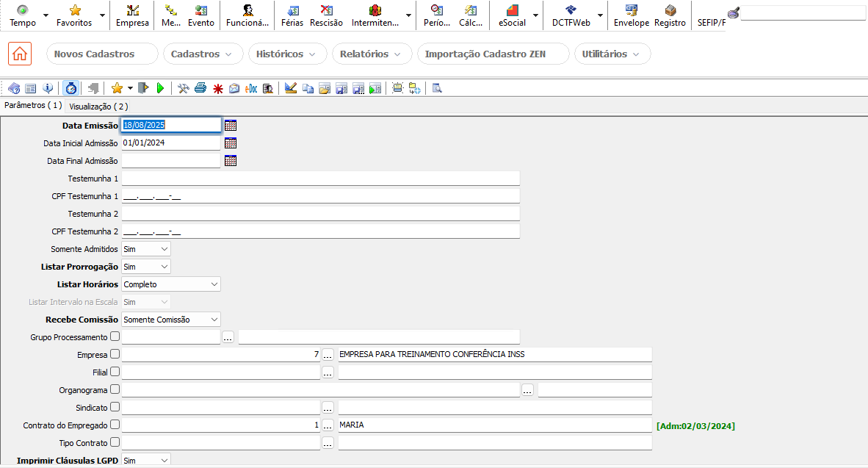Open the Sindicato lookup ellipsis button
Viewport: 868px width, 468px height.
tap(328, 408)
